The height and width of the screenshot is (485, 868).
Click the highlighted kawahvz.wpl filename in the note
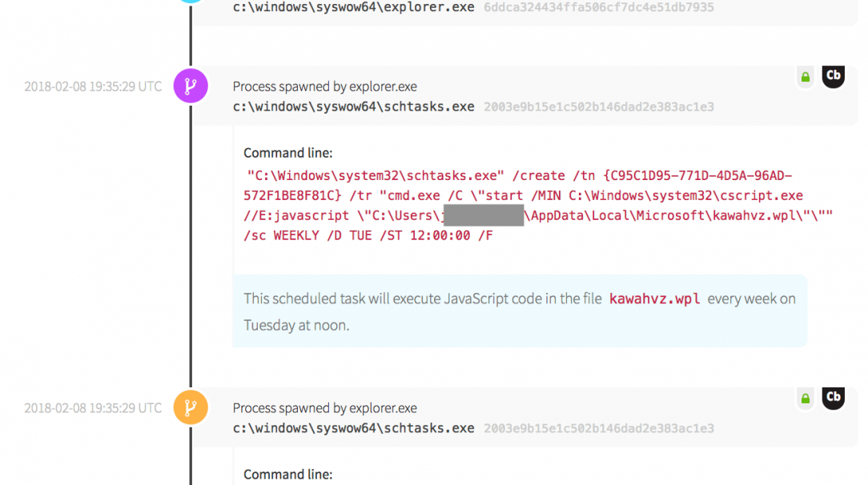tap(654, 299)
